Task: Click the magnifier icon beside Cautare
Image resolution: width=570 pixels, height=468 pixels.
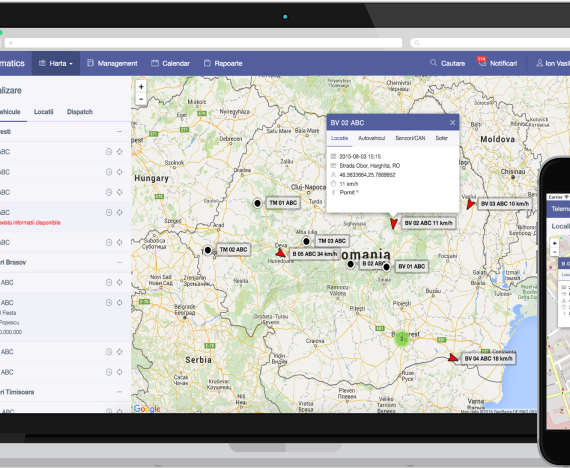Action: (x=433, y=63)
